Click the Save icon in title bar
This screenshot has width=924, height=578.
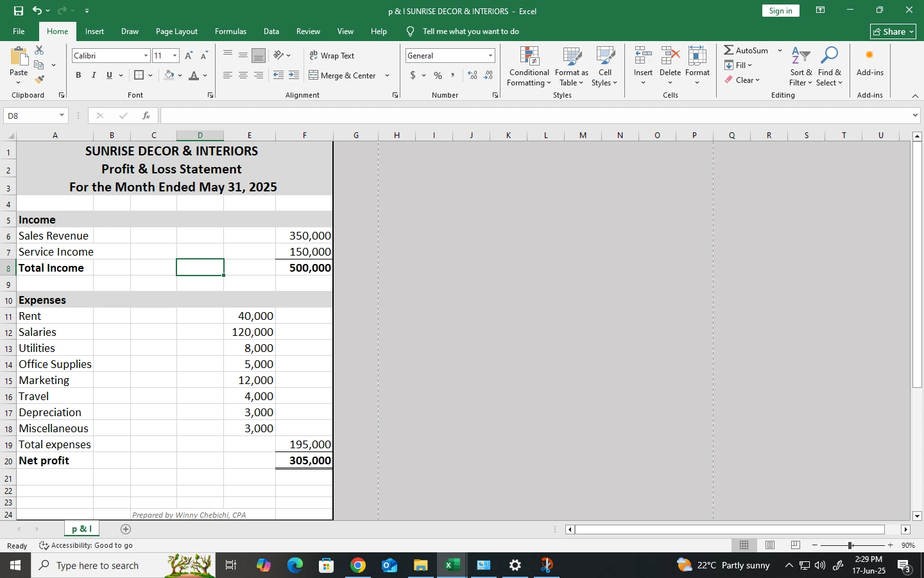pos(18,11)
